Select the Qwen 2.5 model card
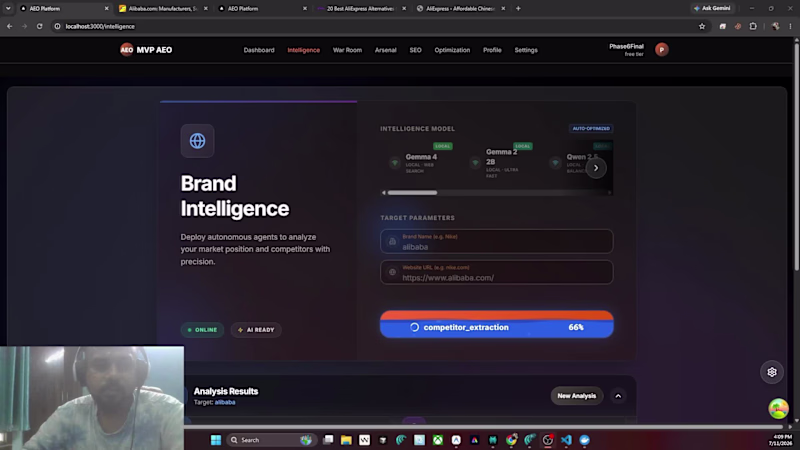The width and height of the screenshot is (800, 450). click(580, 162)
